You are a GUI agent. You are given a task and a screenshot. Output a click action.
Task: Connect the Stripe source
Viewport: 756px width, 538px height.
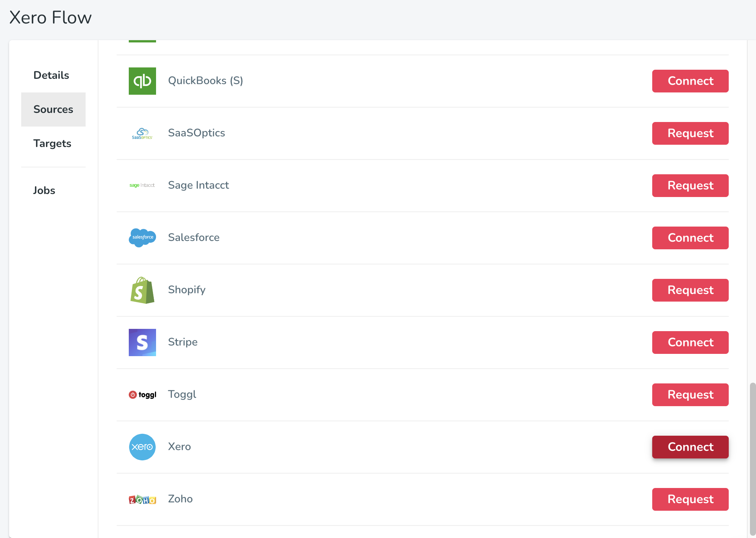pos(690,343)
